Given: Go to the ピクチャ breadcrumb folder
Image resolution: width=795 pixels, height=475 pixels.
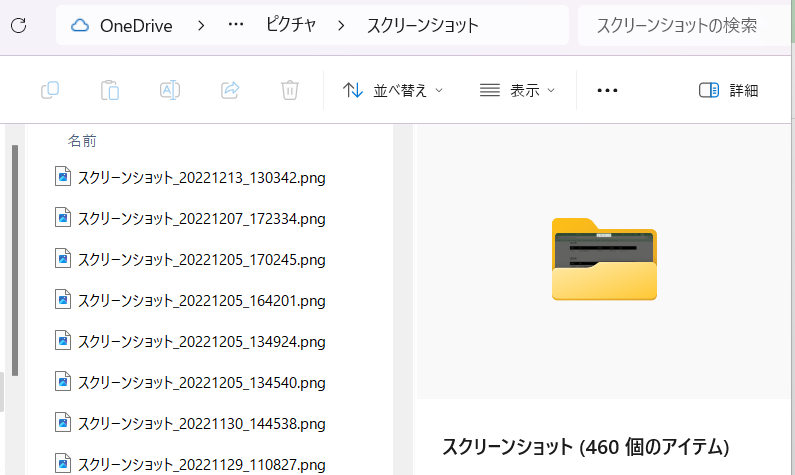Looking at the screenshot, I should coord(291,24).
